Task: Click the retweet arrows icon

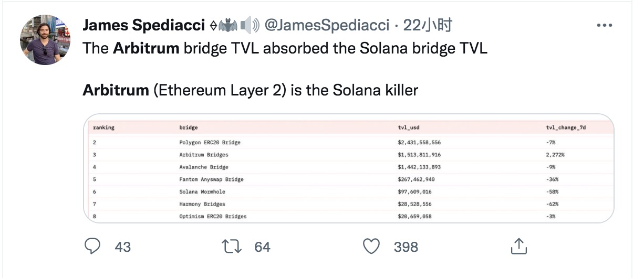Action: pyautogui.click(x=232, y=246)
